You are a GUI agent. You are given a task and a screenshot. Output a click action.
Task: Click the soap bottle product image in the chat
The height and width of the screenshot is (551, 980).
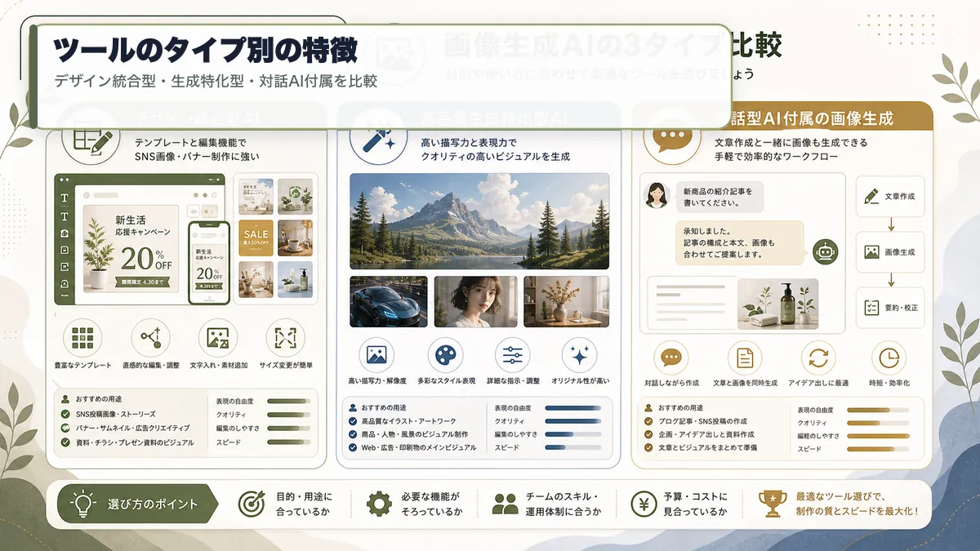[777, 304]
